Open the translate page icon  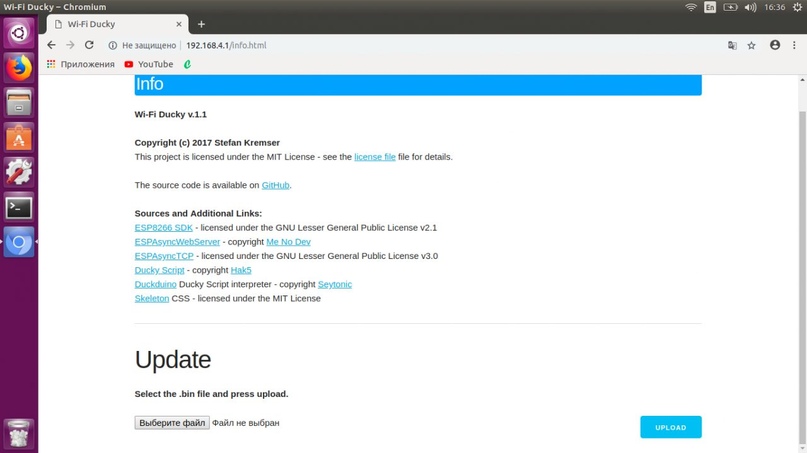point(733,45)
